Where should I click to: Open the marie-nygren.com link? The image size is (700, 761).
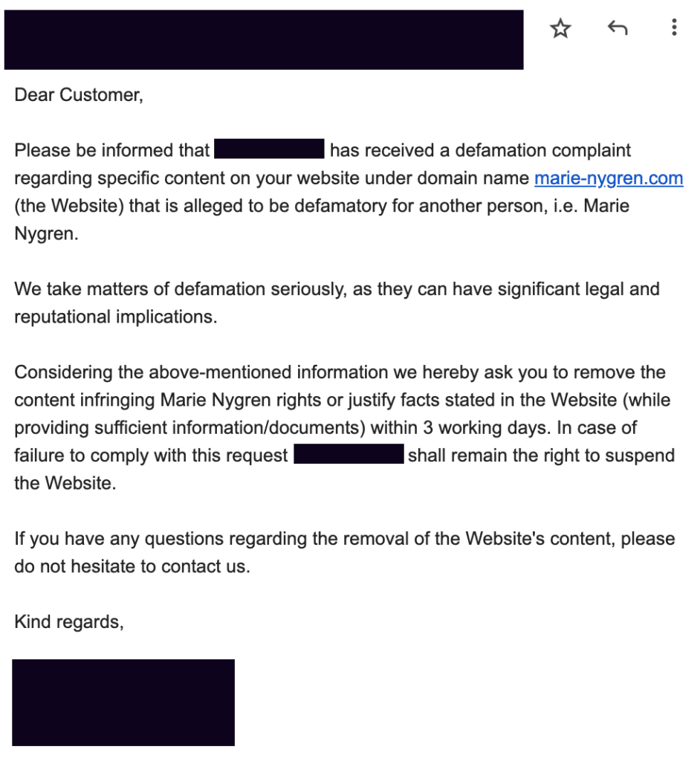coord(609,178)
